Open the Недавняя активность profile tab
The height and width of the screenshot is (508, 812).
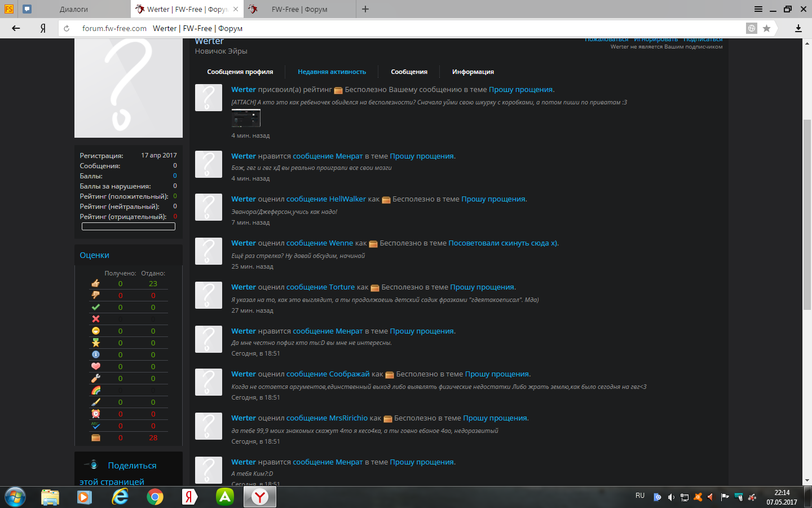click(332, 72)
